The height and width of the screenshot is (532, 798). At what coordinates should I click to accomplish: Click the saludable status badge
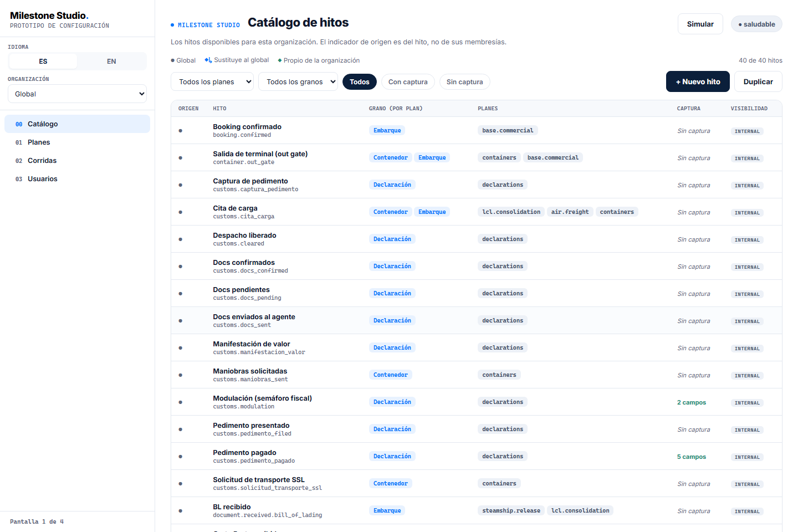coord(756,24)
